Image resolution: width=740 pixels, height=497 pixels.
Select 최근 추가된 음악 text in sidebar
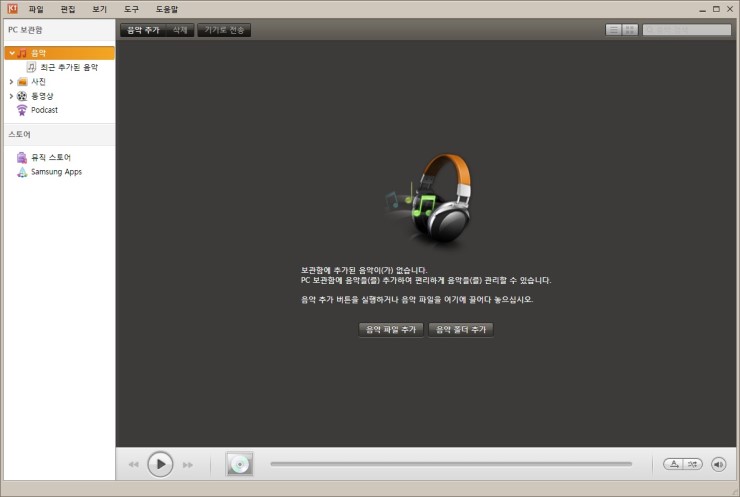(69, 67)
